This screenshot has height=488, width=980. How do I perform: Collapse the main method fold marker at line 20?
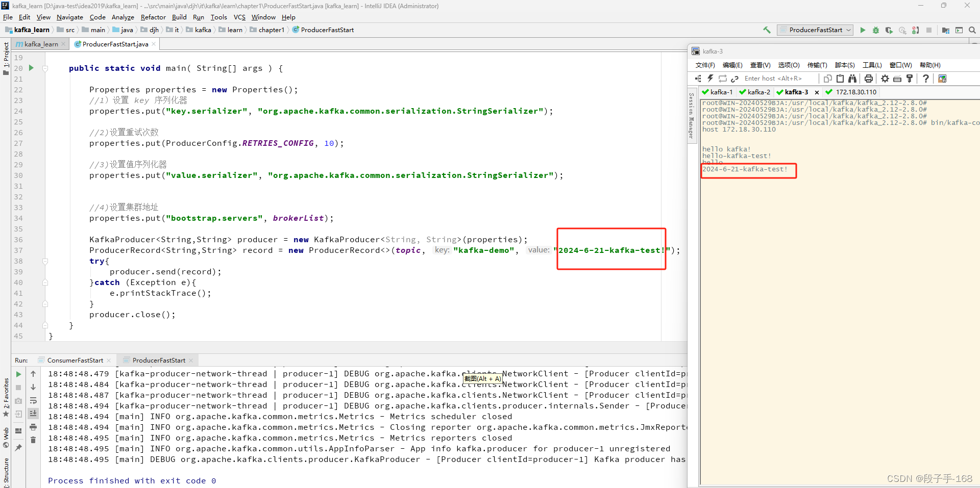click(45, 68)
